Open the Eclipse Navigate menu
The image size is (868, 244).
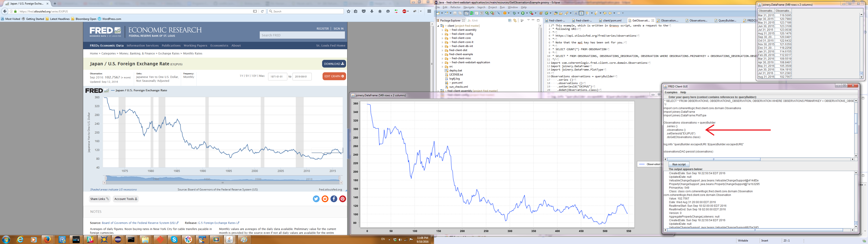[x=469, y=7]
